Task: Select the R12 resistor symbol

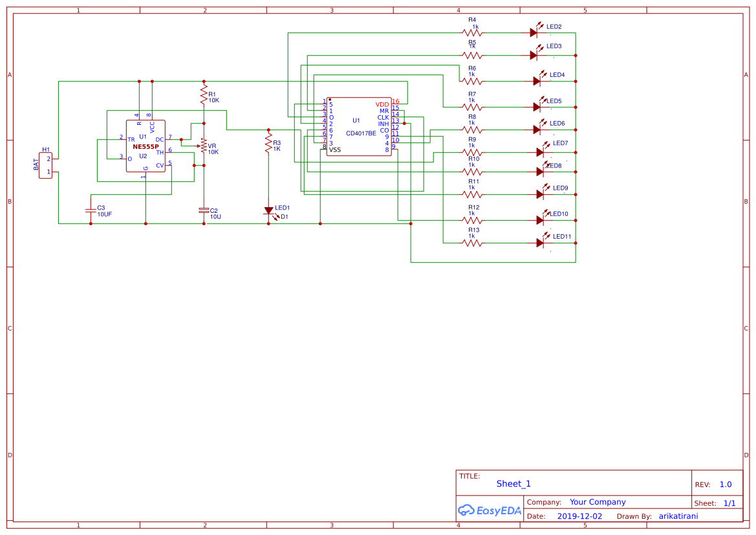Action: coord(472,221)
